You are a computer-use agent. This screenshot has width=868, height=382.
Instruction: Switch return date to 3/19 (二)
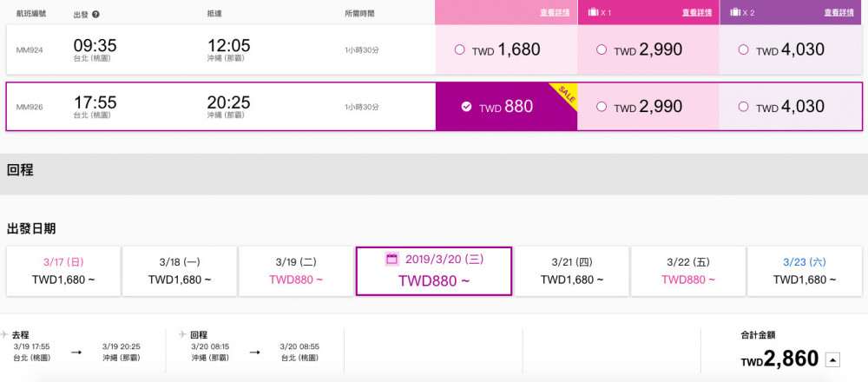click(x=296, y=270)
